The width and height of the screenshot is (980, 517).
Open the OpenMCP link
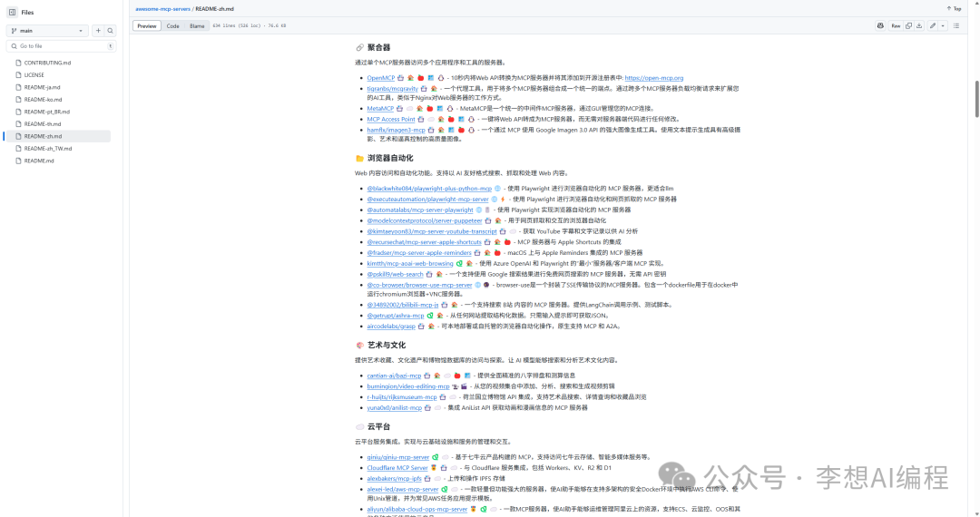tap(380, 78)
